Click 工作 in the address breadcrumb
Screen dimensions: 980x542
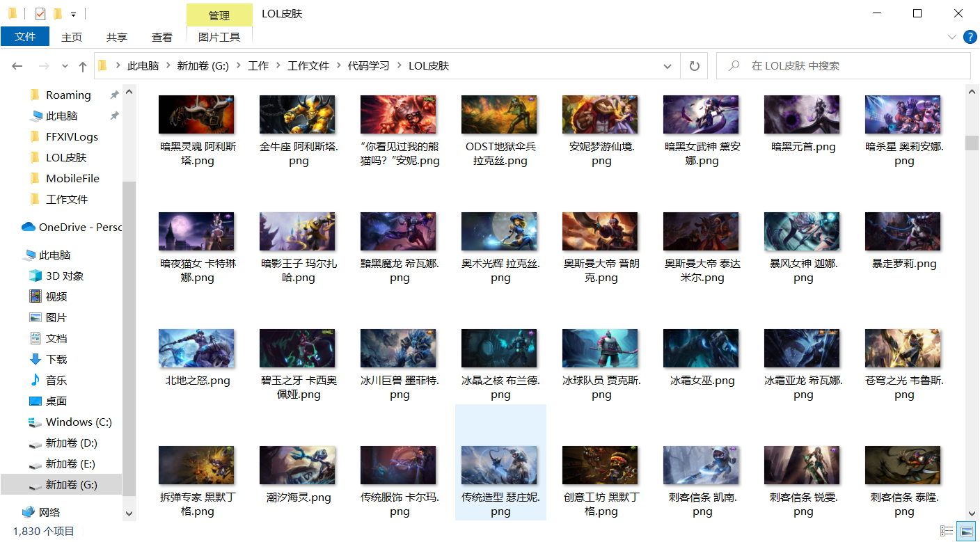[x=258, y=66]
